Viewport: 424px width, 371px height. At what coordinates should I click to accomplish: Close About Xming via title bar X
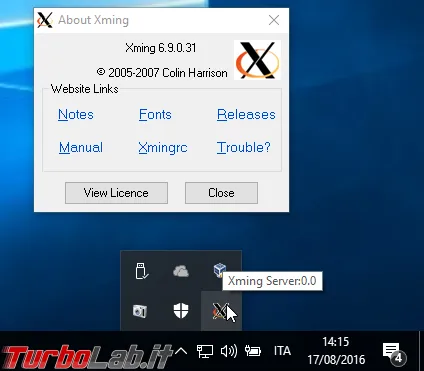click(274, 20)
